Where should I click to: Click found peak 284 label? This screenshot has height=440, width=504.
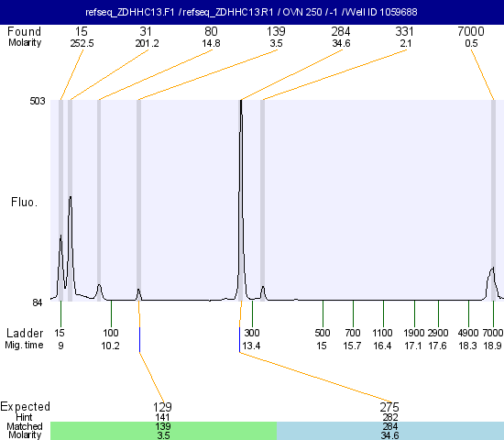pos(341,31)
